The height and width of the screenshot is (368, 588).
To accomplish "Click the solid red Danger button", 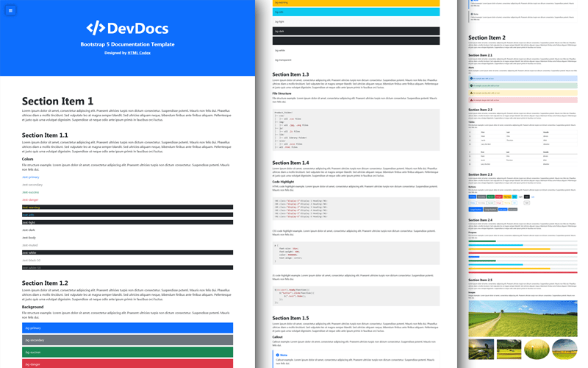I will point(499,197).
